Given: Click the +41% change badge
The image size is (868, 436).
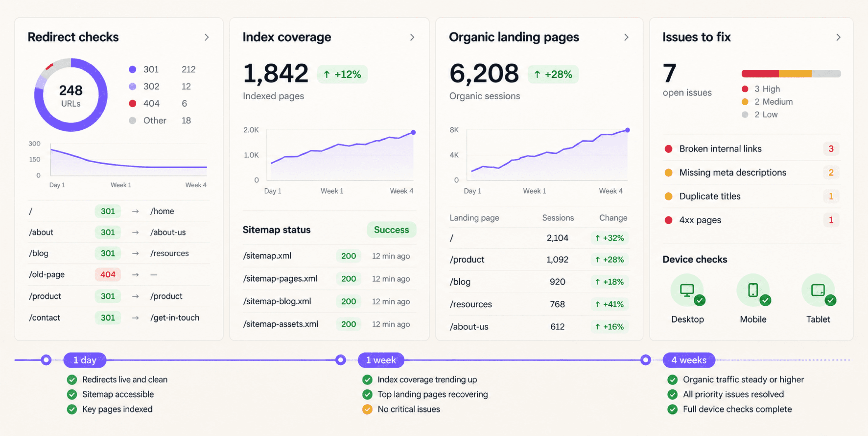Looking at the screenshot, I should click(x=609, y=304).
